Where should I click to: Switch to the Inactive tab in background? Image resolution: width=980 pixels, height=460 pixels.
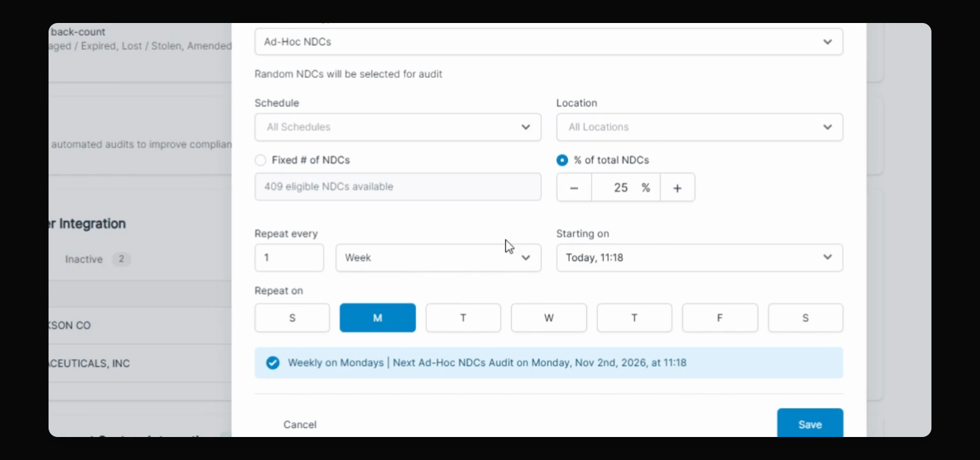(84, 259)
